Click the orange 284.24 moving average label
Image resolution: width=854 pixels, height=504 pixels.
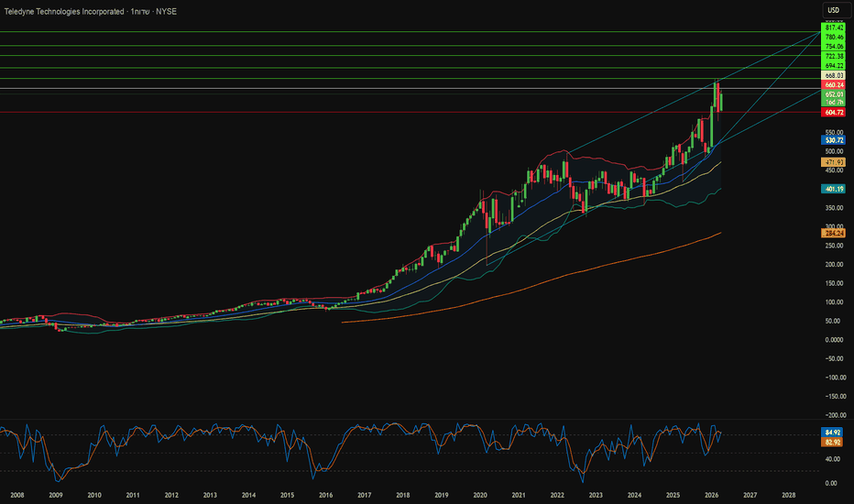tap(834, 233)
